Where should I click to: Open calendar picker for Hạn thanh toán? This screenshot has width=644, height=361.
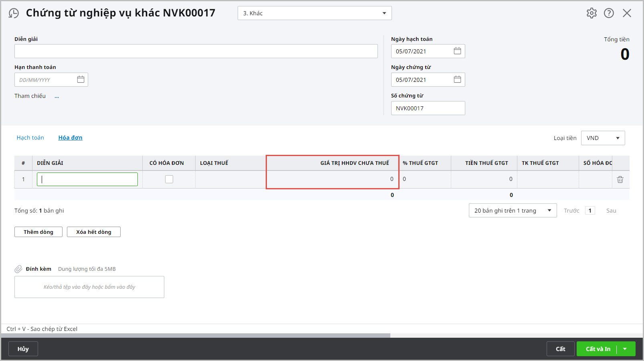pyautogui.click(x=81, y=79)
